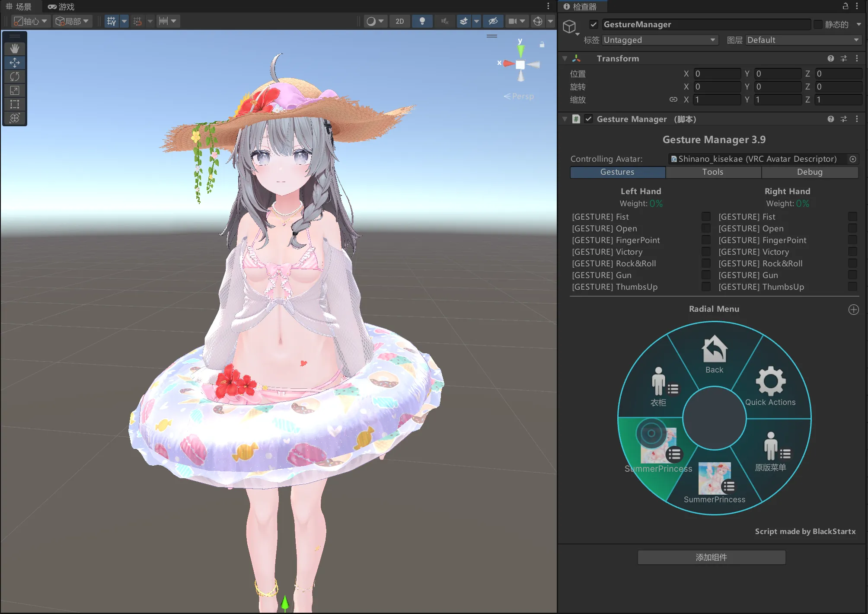Select the Rect tool
Viewport: 868px width, 614px height.
[x=15, y=104]
